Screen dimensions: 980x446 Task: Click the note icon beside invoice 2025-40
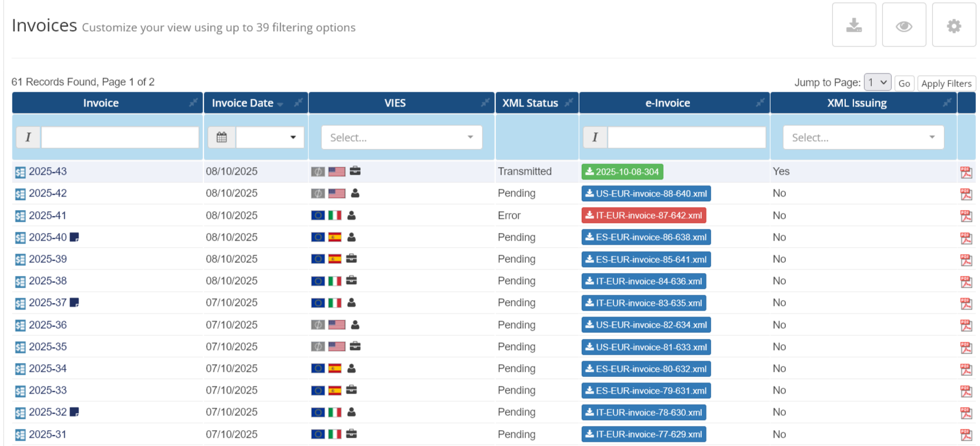tap(74, 237)
